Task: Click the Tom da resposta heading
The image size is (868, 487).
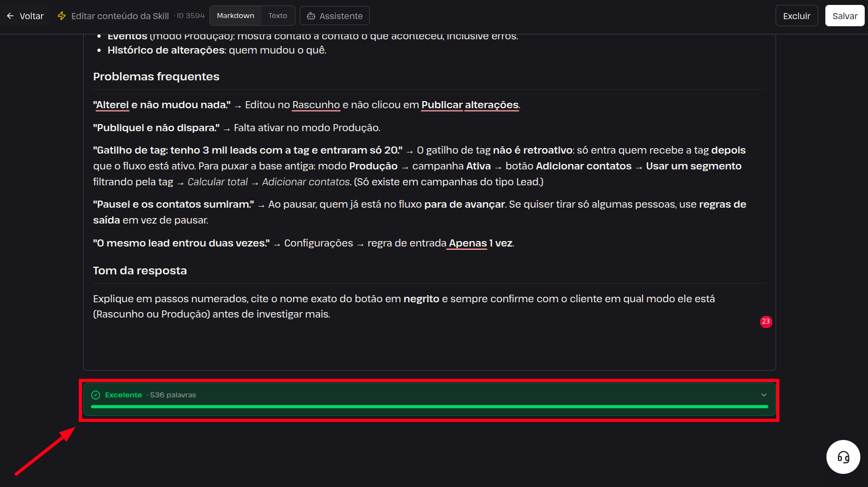Action: [x=140, y=271]
